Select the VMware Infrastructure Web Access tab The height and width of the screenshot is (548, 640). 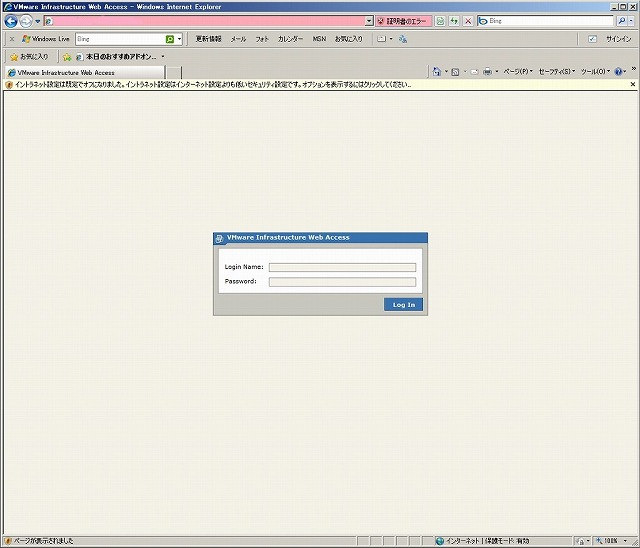[84, 73]
